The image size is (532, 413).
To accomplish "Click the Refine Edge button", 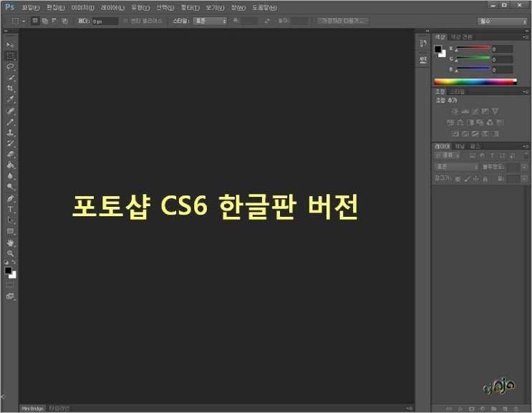I will click(343, 21).
